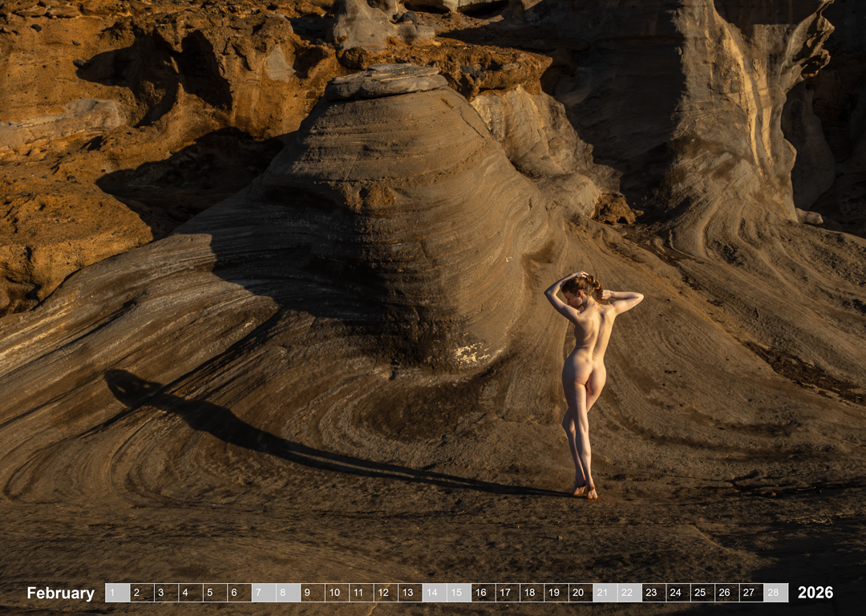Image resolution: width=866 pixels, height=616 pixels.
Task: Select the 2026 year label
Action: tap(815, 593)
